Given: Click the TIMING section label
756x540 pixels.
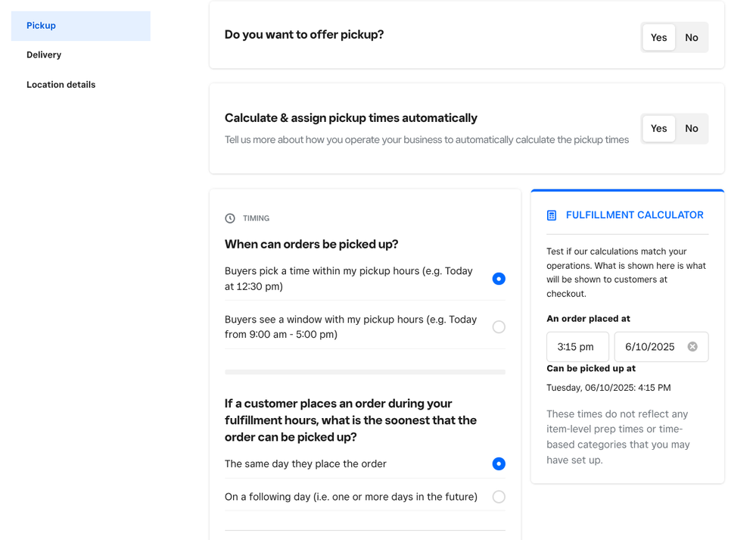Looking at the screenshot, I should coord(256,218).
